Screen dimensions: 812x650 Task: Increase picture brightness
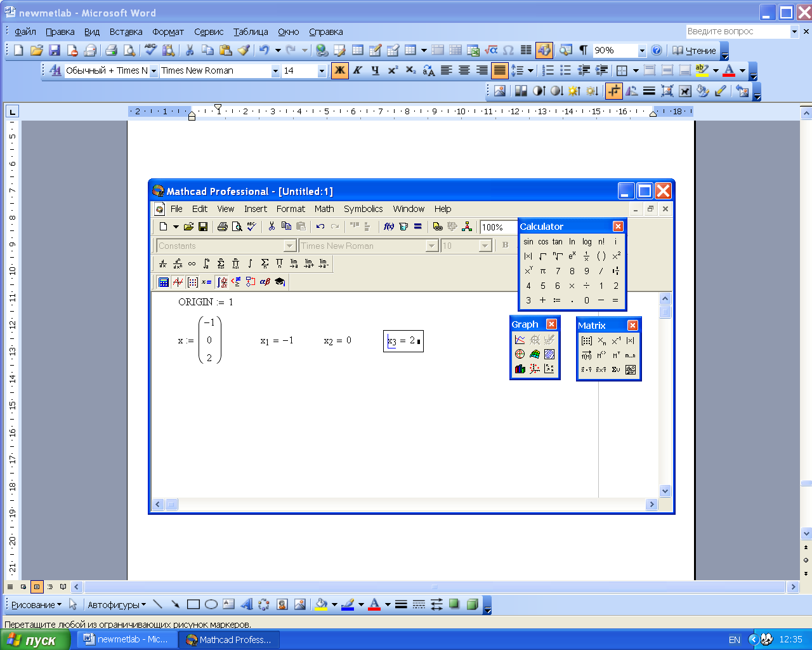(574, 91)
